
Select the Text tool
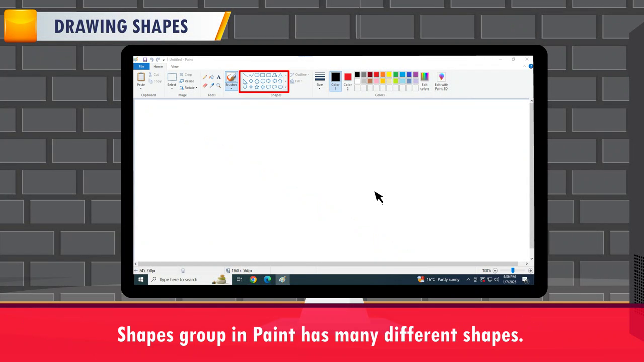[x=218, y=77]
